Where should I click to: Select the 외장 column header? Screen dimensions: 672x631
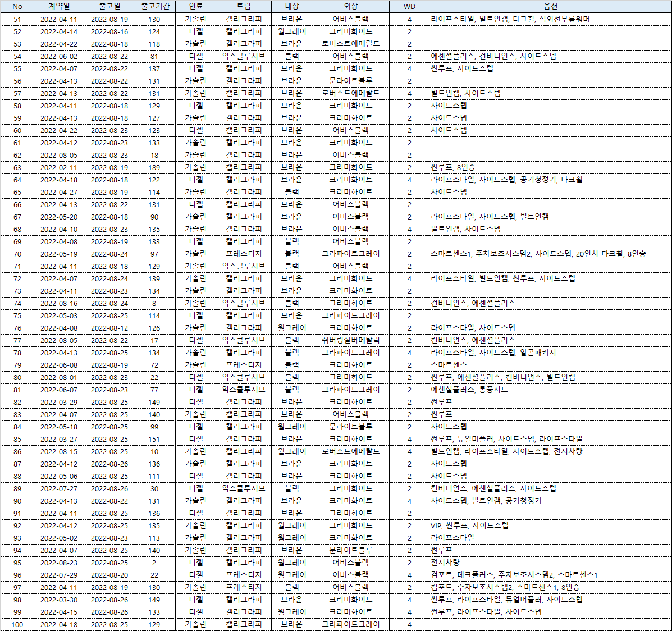point(350,6)
